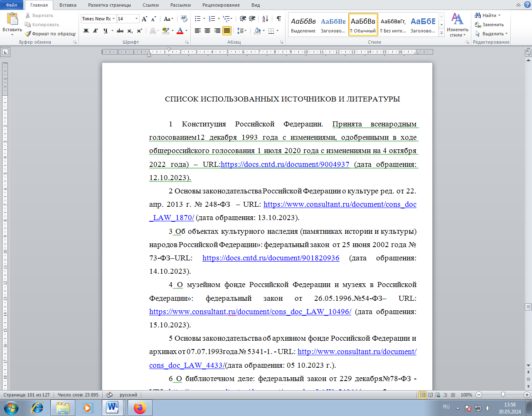Click the Format Painter brush icon

(28, 34)
